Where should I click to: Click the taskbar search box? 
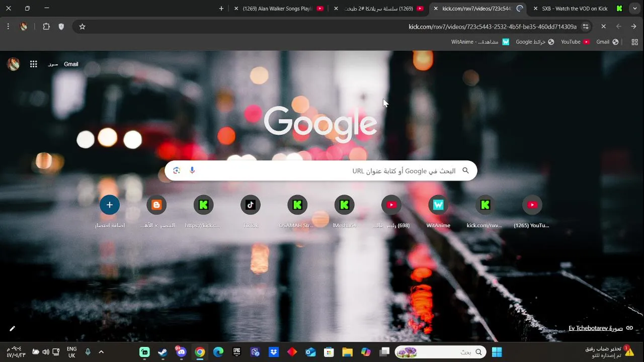(441, 352)
